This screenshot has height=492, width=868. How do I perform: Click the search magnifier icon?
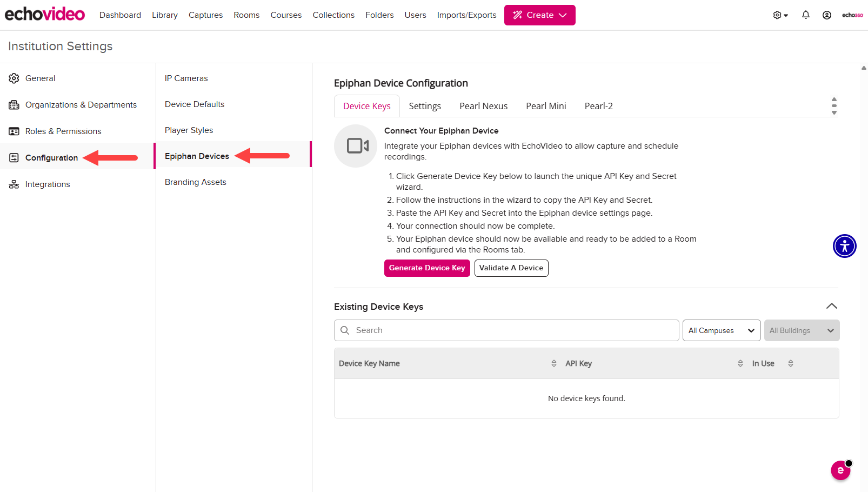coord(345,330)
